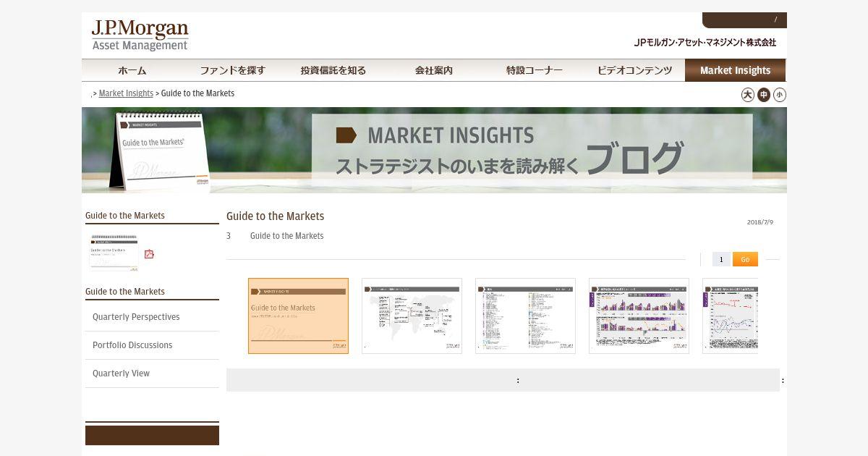Open the Portfolio Discussions sidebar link
The height and width of the screenshot is (456, 868).
[132, 345]
